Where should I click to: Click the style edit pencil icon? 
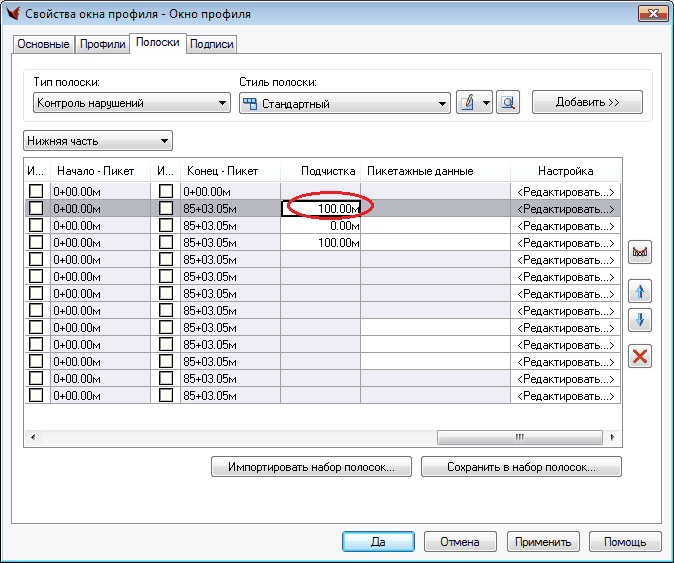tap(468, 103)
